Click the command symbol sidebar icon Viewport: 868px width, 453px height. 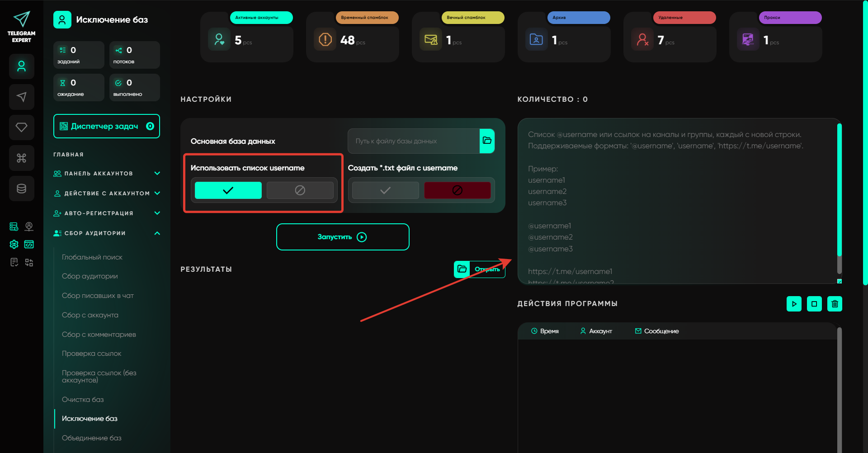21,158
